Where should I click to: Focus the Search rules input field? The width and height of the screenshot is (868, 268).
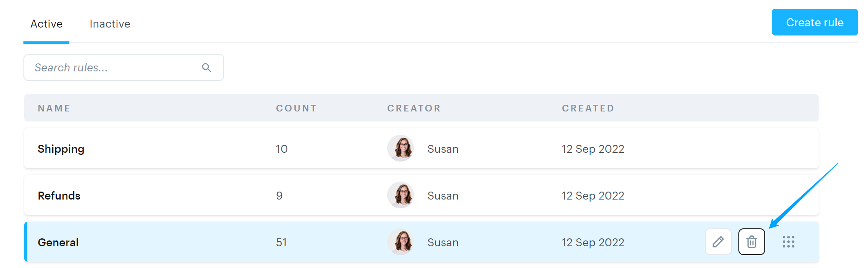(113, 68)
